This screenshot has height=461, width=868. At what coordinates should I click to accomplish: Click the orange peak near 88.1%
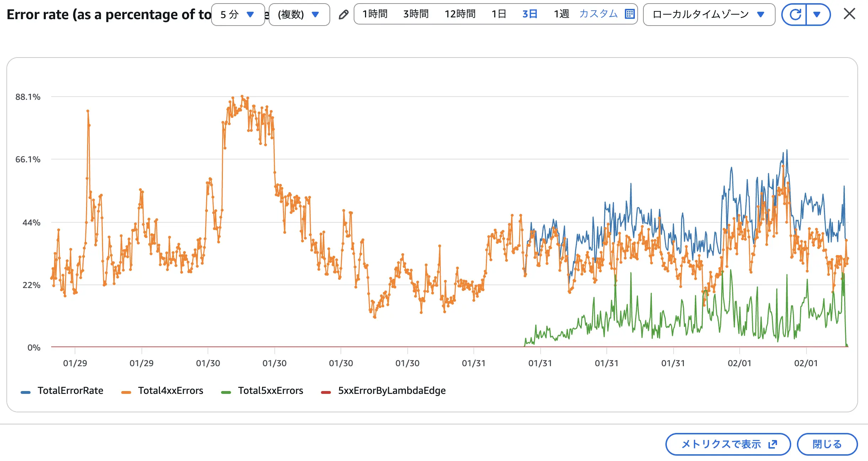242,96
